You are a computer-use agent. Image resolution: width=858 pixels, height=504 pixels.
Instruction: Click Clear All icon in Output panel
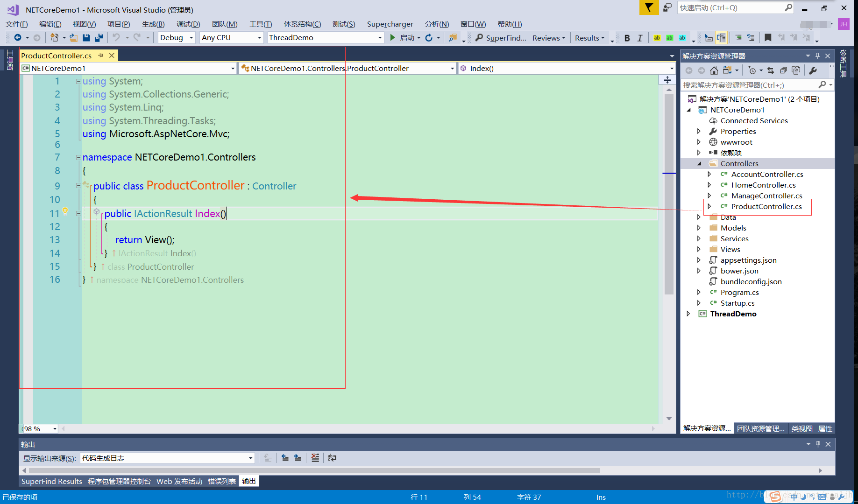[315, 458]
